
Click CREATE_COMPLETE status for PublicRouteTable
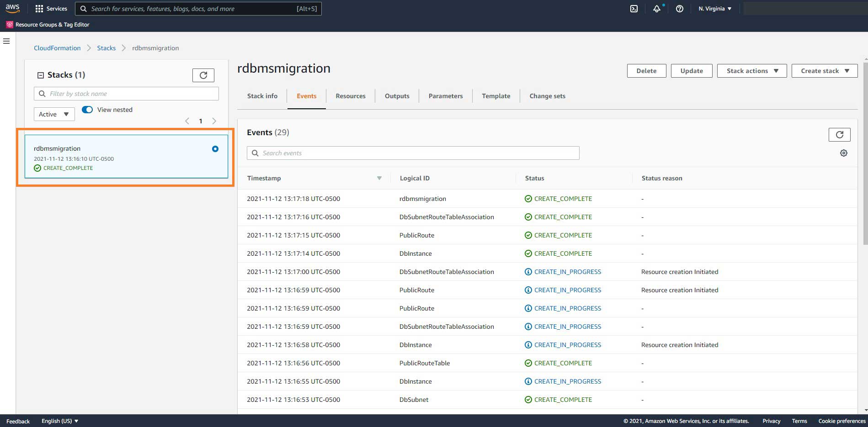click(558, 363)
